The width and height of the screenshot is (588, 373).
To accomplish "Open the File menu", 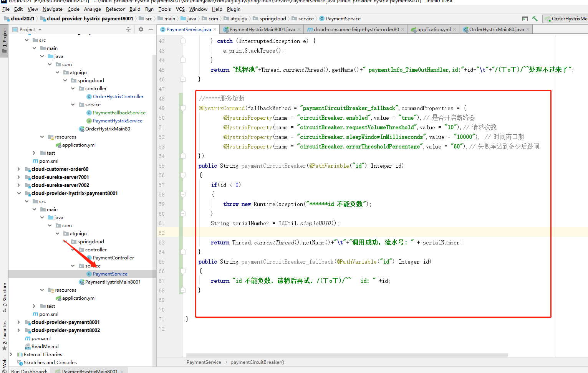I will tap(6, 9).
